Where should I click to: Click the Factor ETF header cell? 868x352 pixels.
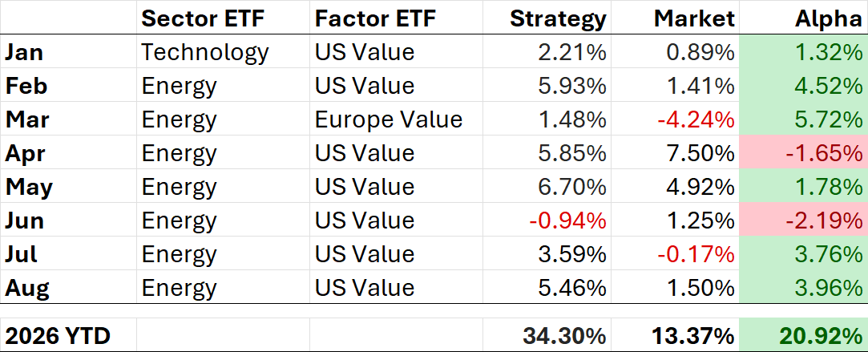coord(375,18)
